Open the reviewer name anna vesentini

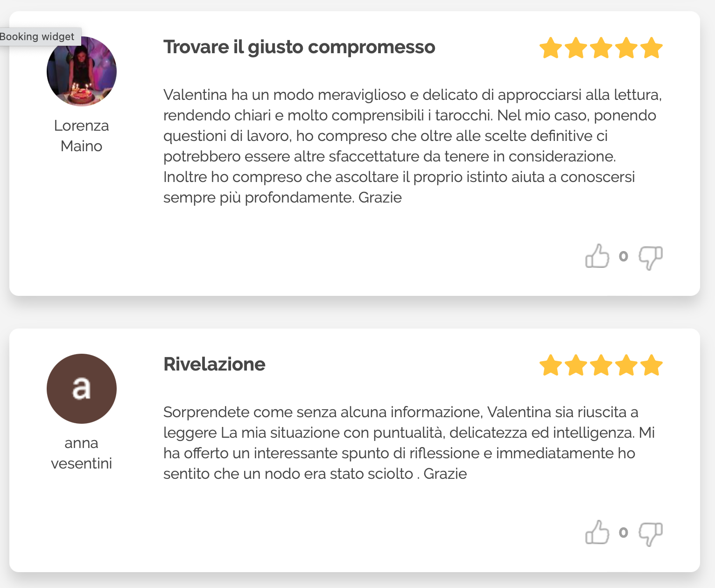coord(82,453)
